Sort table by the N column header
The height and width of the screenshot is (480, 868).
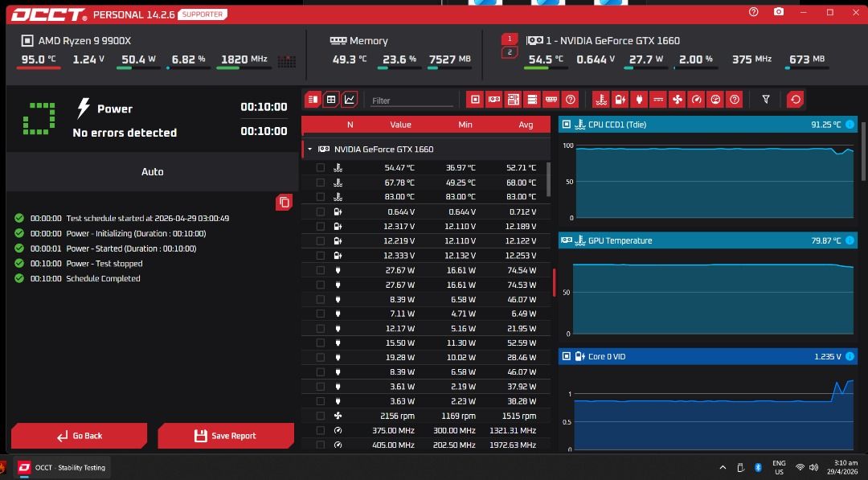coord(350,125)
